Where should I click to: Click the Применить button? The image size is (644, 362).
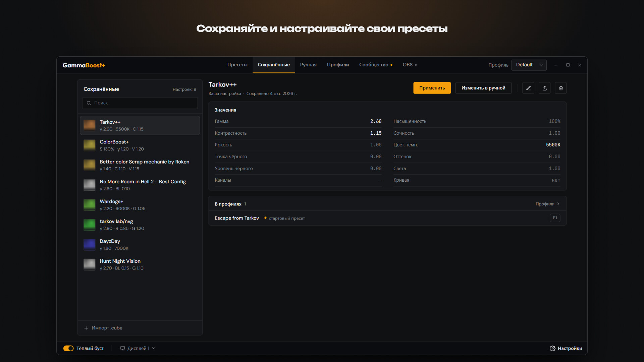[x=432, y=88]
